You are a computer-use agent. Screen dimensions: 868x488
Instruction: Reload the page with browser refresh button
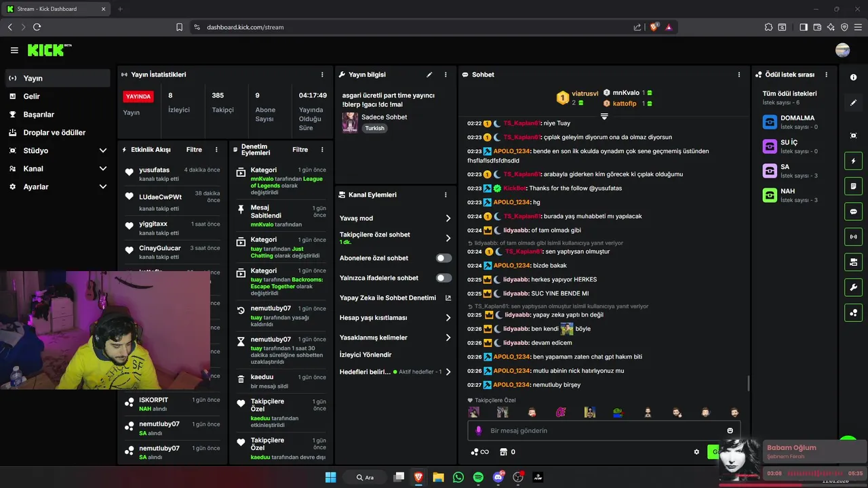click(x=37, y=27)
